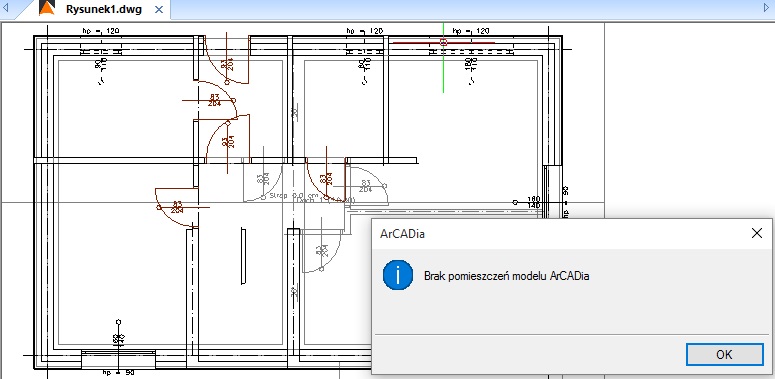Click the OK button in ArCADia dialog
Image resolution: width=775 pixels, height=379 pixels.
click(x=725, y=355)
